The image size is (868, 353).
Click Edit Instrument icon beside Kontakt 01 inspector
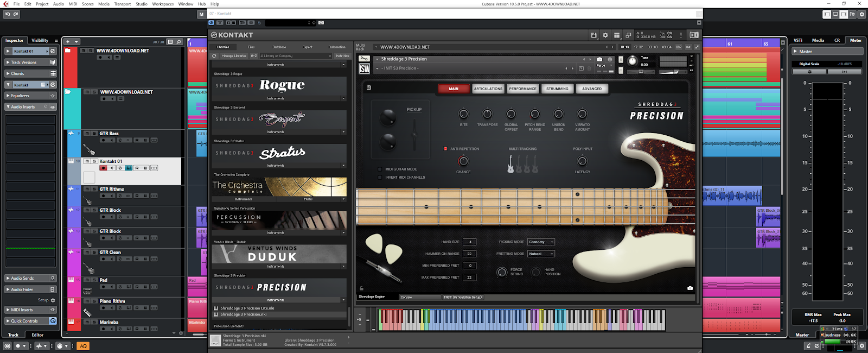(53, 51)
